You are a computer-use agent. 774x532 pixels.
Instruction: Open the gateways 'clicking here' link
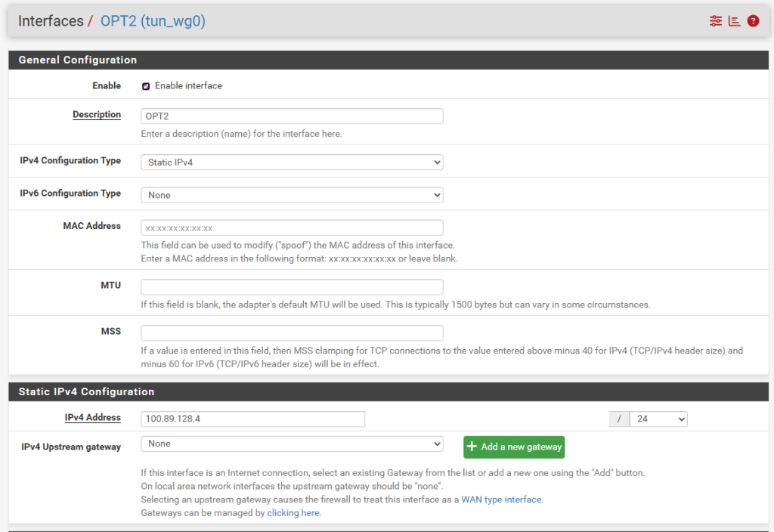tap(293, 513)
